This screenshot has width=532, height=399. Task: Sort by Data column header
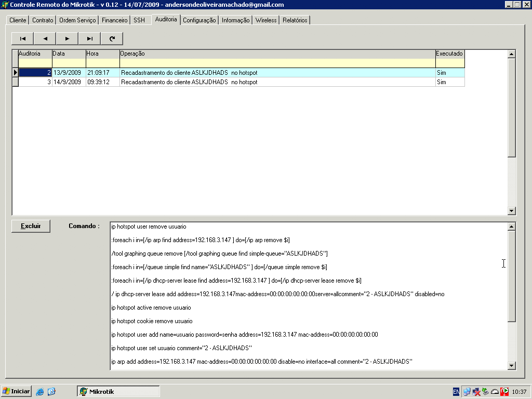(x=69, y=54)
